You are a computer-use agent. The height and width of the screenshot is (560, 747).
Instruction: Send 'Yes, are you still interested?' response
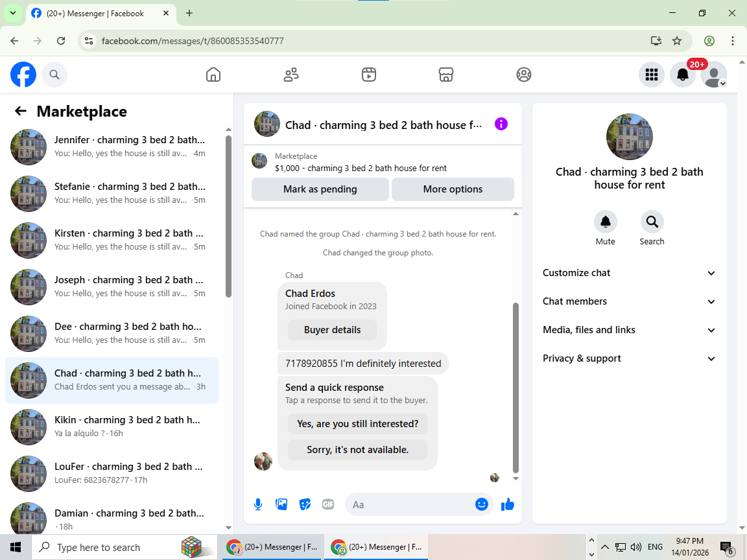[x=357, y=424]
